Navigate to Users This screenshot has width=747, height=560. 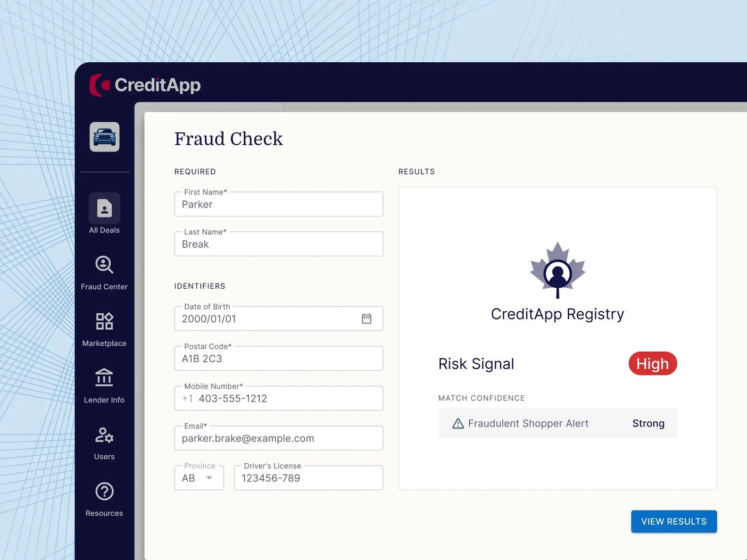(x=104, y=443)
